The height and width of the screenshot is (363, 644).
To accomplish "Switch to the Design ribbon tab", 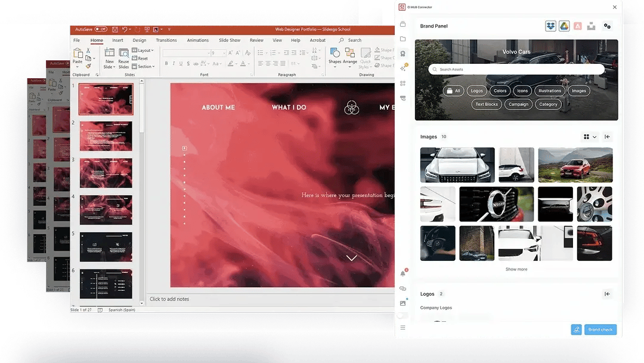I will point(139,40).
